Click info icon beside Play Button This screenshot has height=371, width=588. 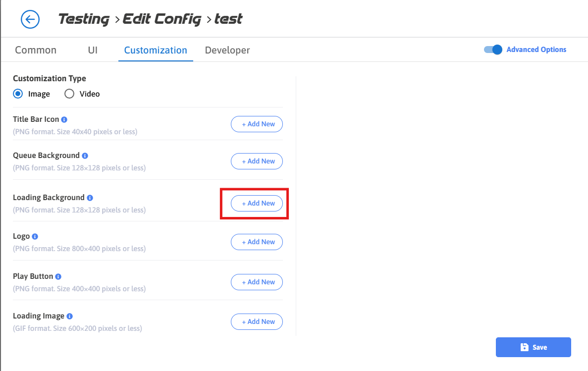(x=58, y=277)
